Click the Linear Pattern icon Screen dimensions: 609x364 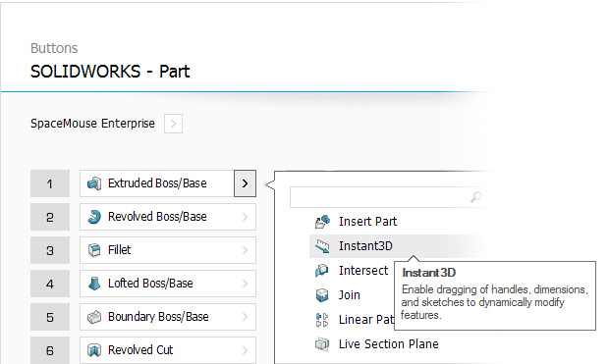(322, 320)
